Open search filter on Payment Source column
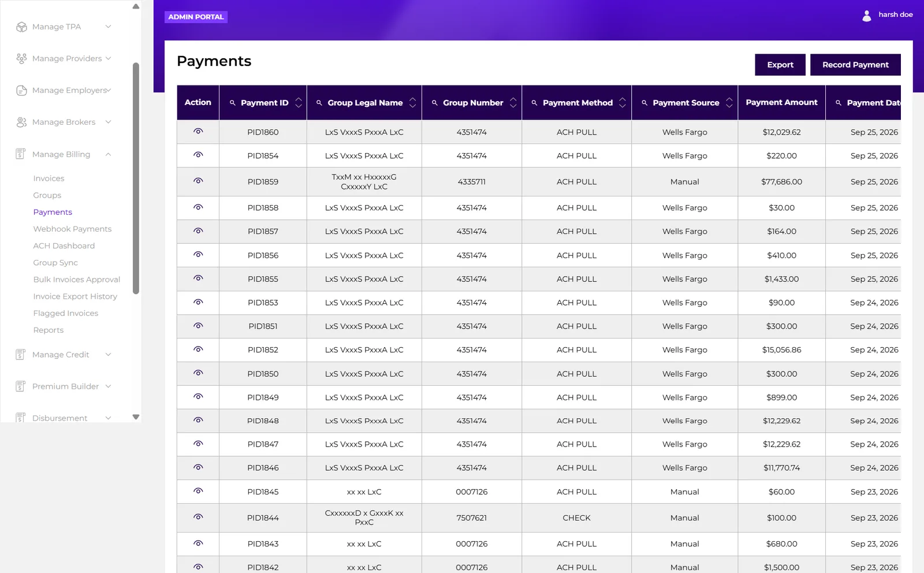The height and width of the screenshot is (573, 924). click(644, 103)
